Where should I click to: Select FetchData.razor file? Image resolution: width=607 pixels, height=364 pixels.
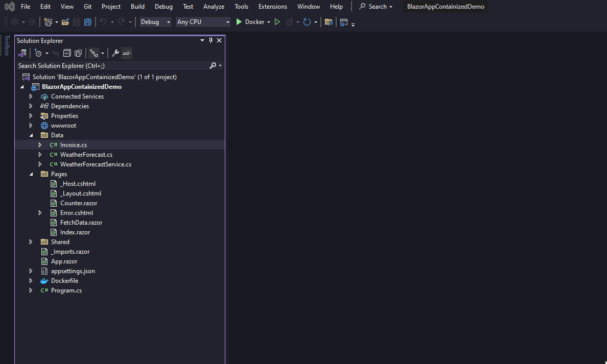point(81,223)
